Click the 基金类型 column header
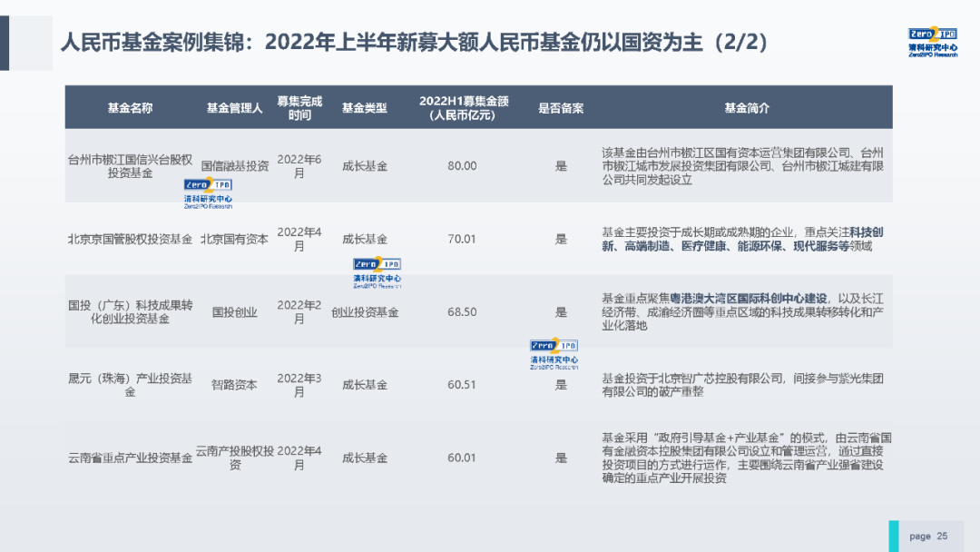980x552 pixels. click(364, 108)
